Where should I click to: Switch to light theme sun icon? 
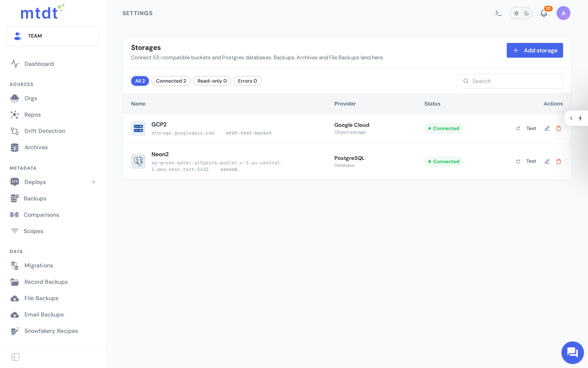[x=516, y=13]
